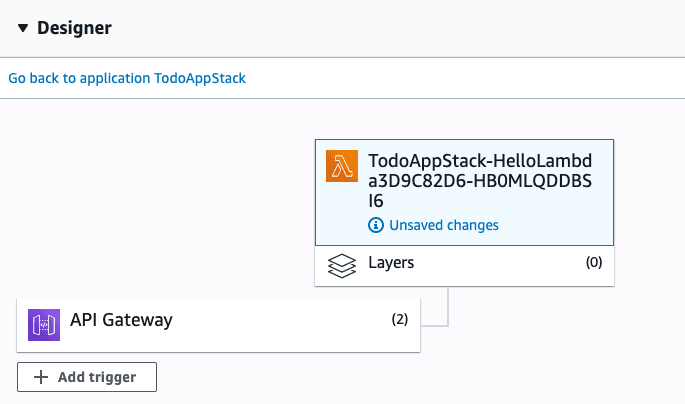The width and height of the screenshot is (685, 404).
Task: Click the plus icon in Add trigger
Action: (41, 377)
